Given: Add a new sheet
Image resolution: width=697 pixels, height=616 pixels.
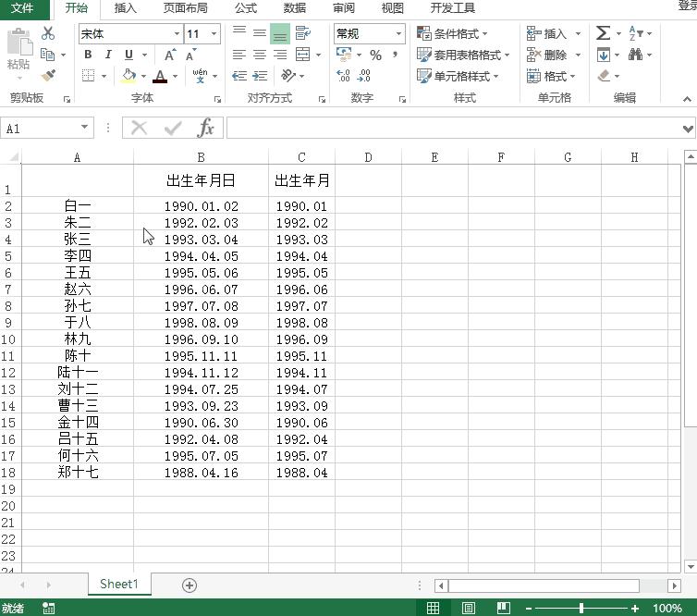Looking at the screenshot, I should [x=190, y=585].
